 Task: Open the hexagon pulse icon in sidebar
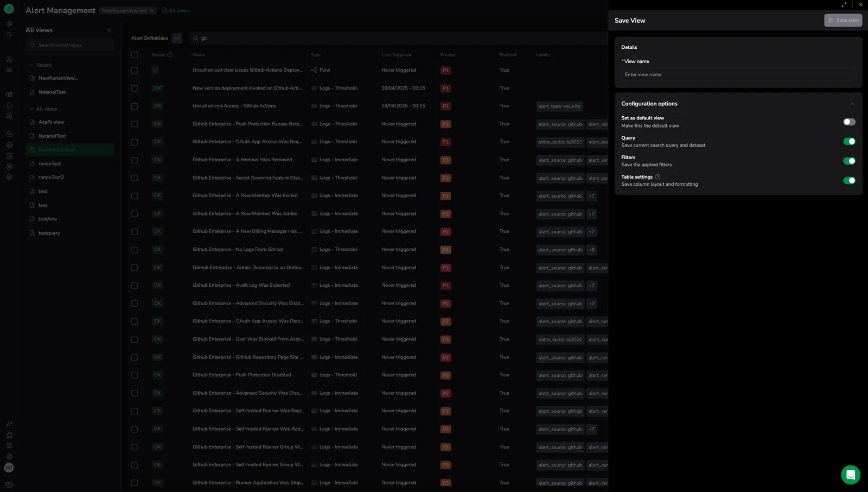pos(9,145)
